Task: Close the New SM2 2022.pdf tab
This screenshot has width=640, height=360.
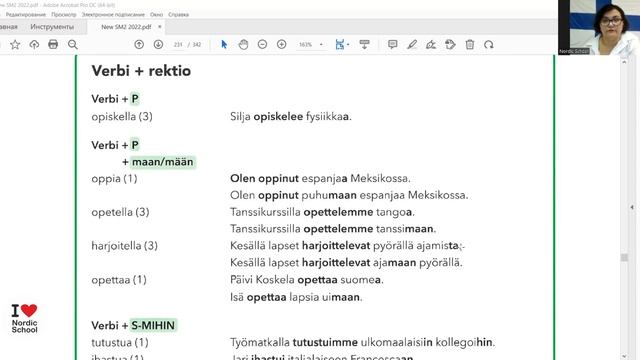Action: (160, 27)
